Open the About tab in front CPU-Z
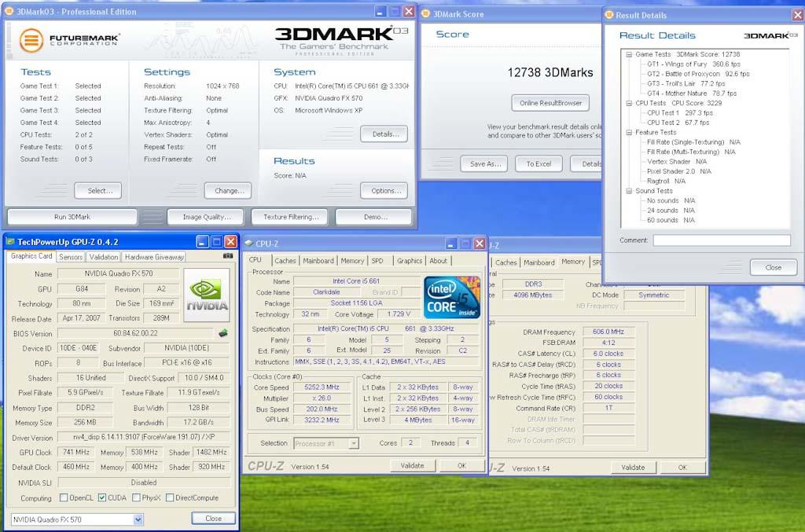Viewport: 805px width, 532px height. click(x=438, y=261)
